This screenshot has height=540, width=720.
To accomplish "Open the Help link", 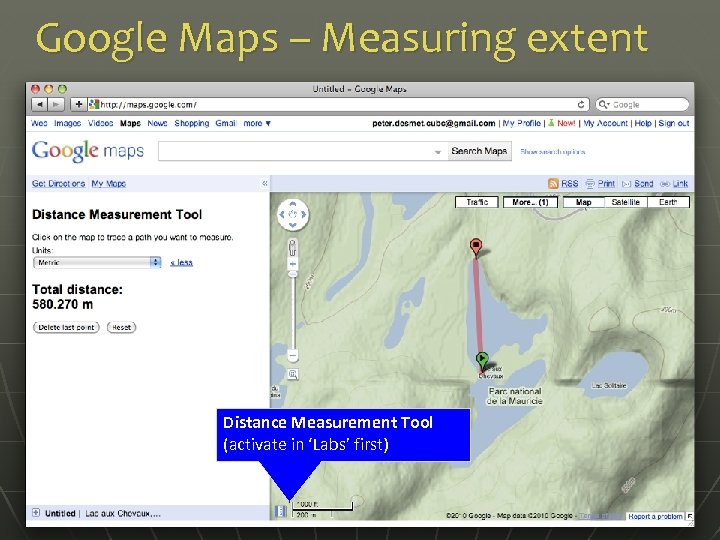I will [643, 123].
